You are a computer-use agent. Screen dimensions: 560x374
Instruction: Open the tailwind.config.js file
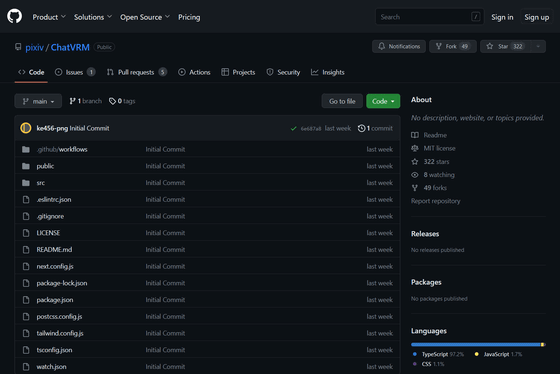(x=60, y=333)
